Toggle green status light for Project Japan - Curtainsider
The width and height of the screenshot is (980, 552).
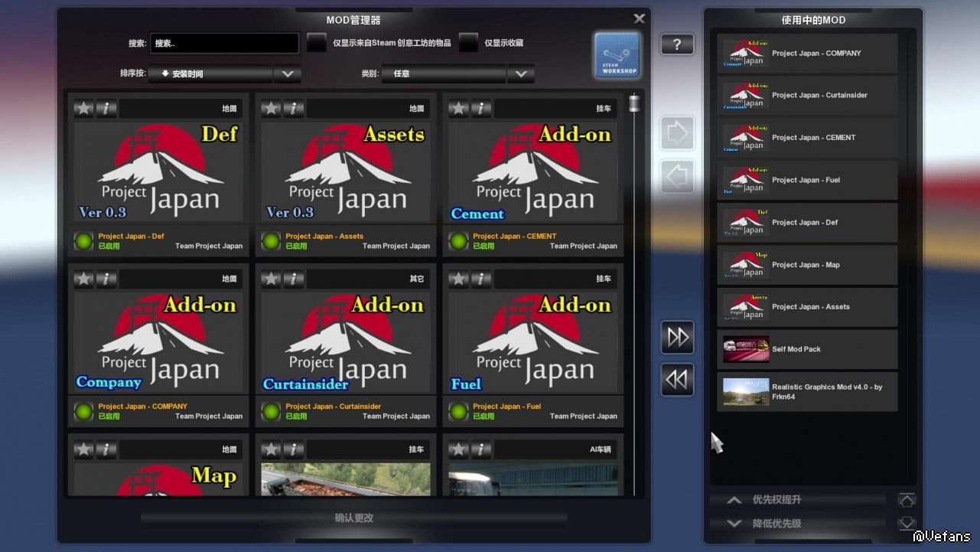pos(271,412)
